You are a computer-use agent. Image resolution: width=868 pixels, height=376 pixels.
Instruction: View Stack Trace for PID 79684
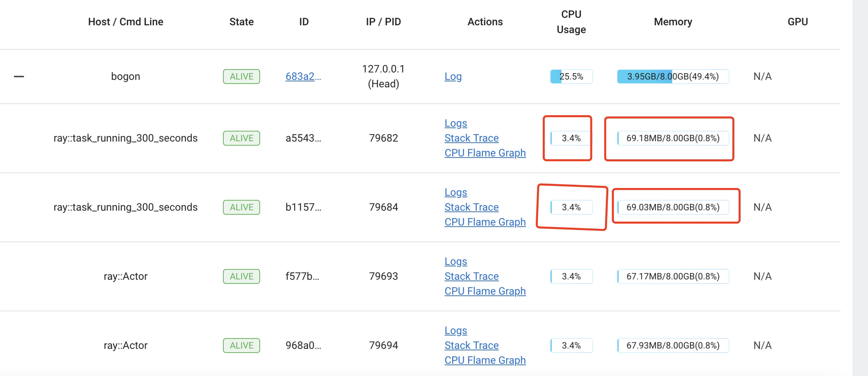click(x=472, y=207)
